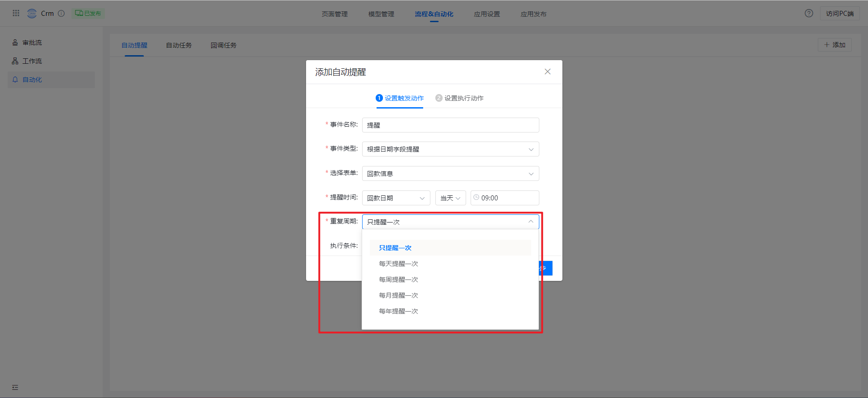
Task: Switch to the 自动任务 tab
Action: (179, 45)
